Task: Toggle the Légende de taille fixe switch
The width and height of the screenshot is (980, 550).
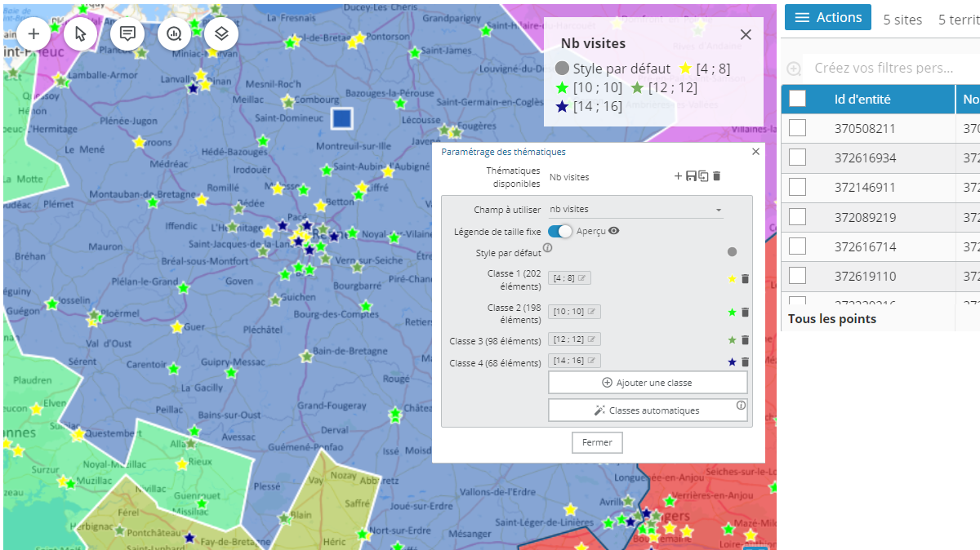Action: 560,231
